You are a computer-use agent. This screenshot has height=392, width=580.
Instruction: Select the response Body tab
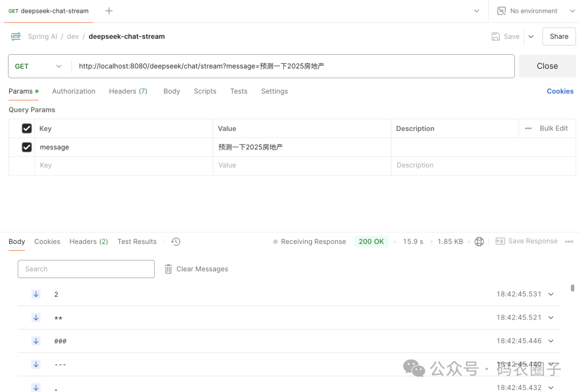pos(17,242)
